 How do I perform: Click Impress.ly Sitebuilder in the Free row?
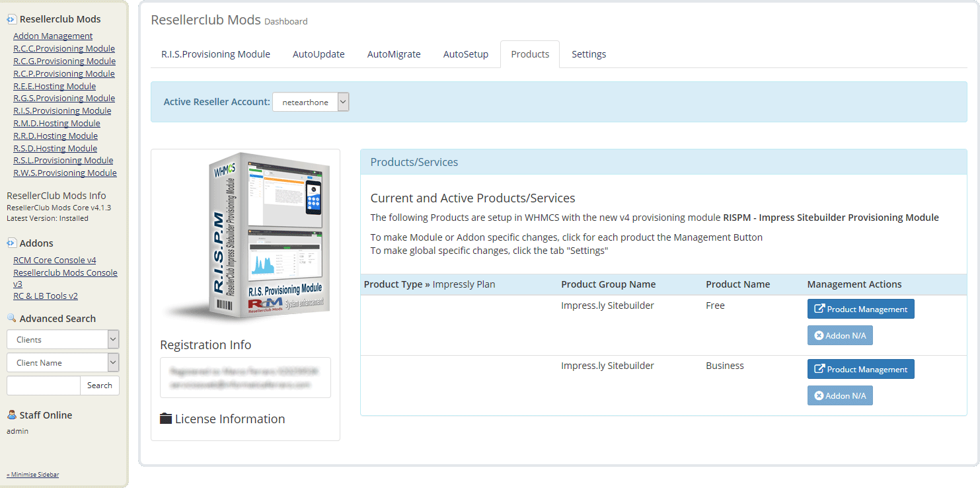click(x=607, y=305)
